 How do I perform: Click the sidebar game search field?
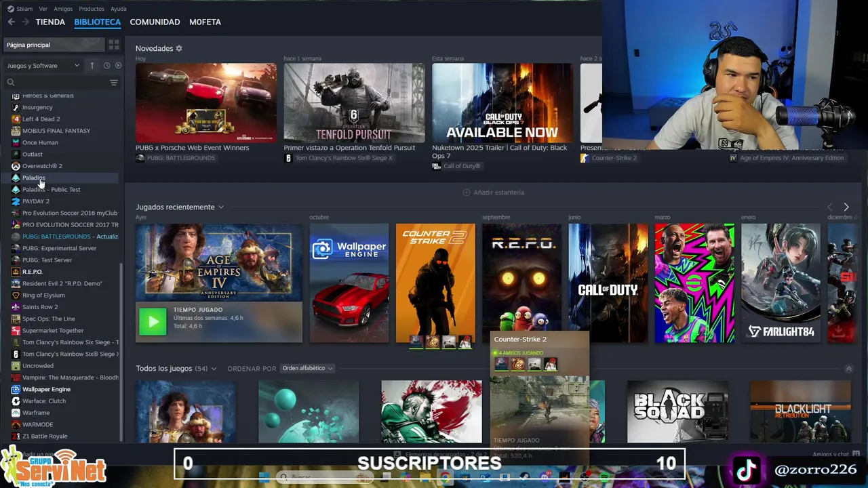61,83
